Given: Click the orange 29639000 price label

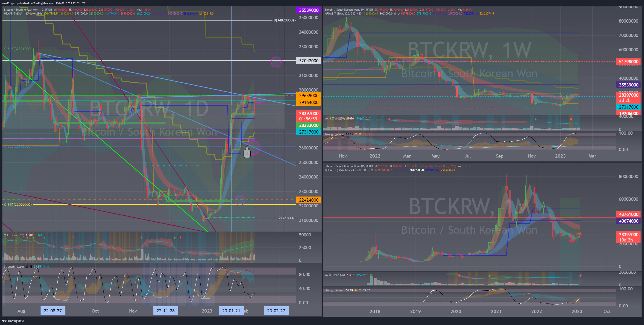Looking at the screenshot, I should pyautogui.click(x=308, y=95).
